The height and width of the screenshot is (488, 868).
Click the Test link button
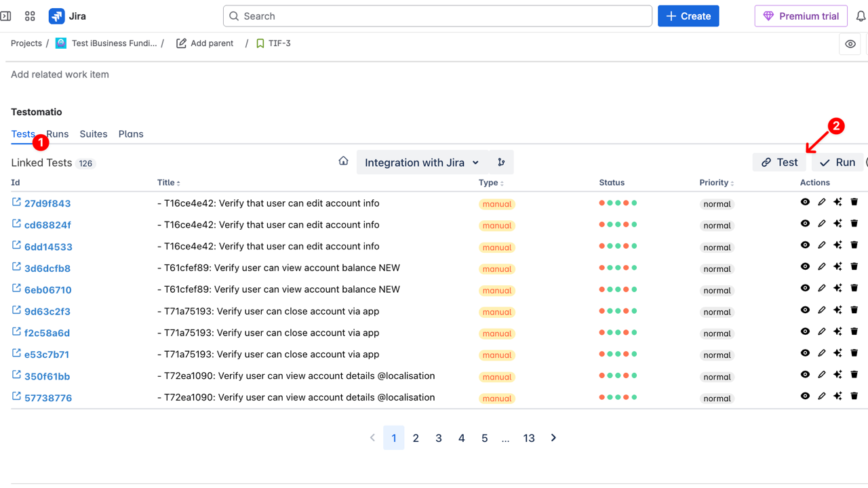779,163
